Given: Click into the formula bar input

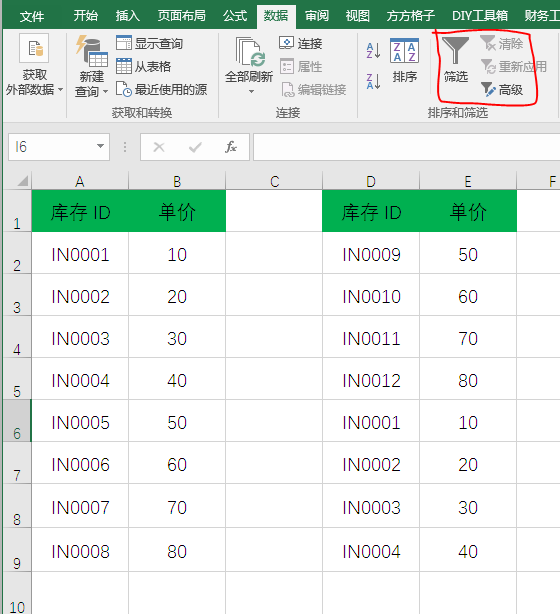Looking at the screenshot, I should point(406,147).
